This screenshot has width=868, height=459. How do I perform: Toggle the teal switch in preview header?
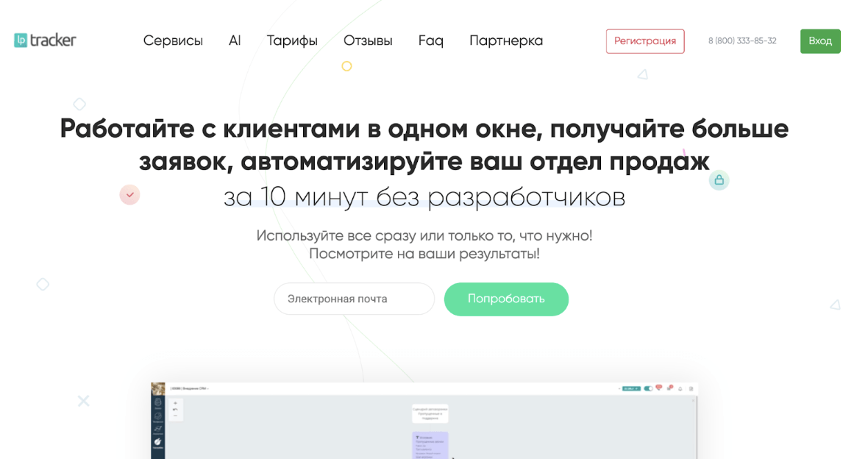(647, 388)
